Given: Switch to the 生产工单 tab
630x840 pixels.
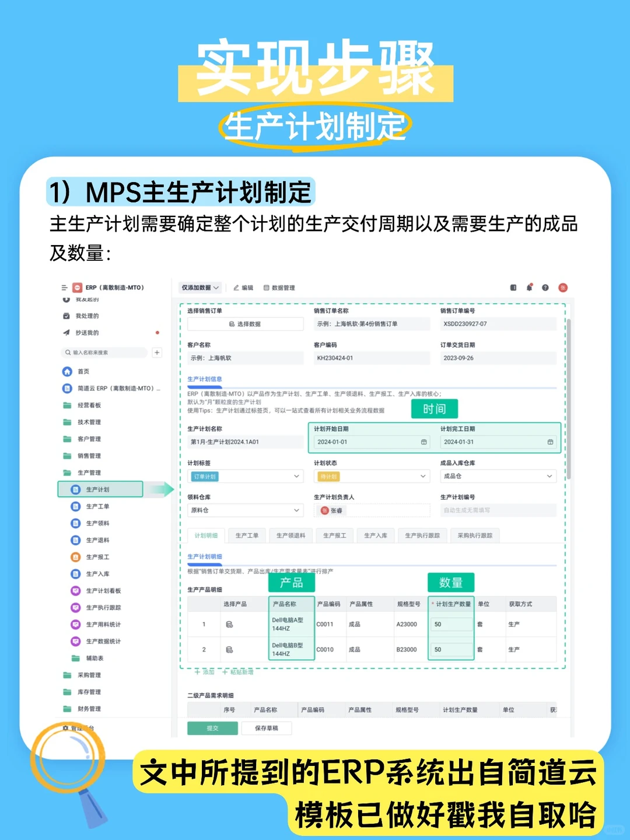Looking at the screenshot, I should point(247,535).
